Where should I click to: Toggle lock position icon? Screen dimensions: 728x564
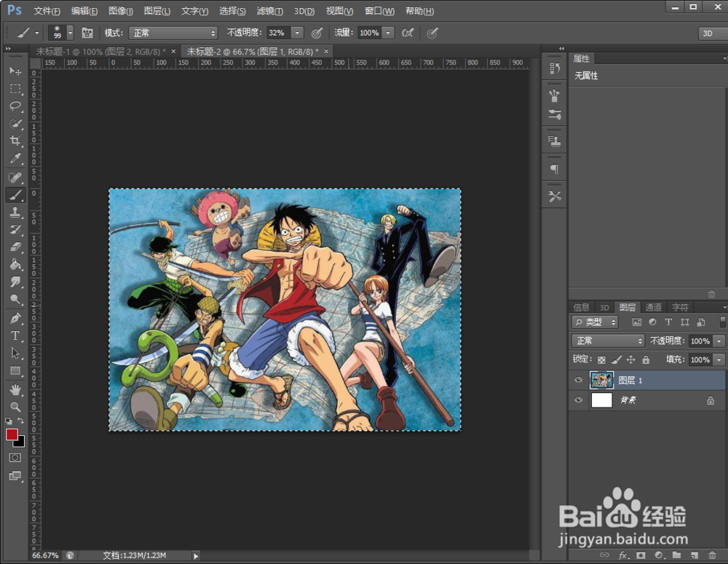631,360
